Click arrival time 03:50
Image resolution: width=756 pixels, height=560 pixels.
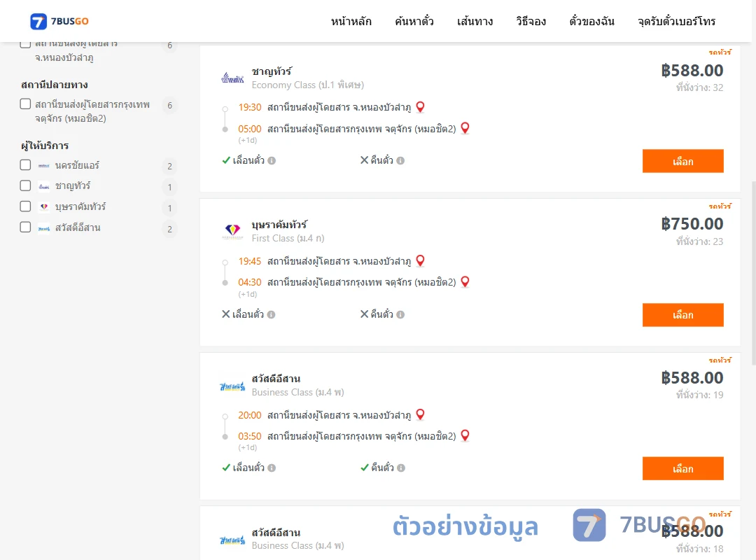point(250,436)
